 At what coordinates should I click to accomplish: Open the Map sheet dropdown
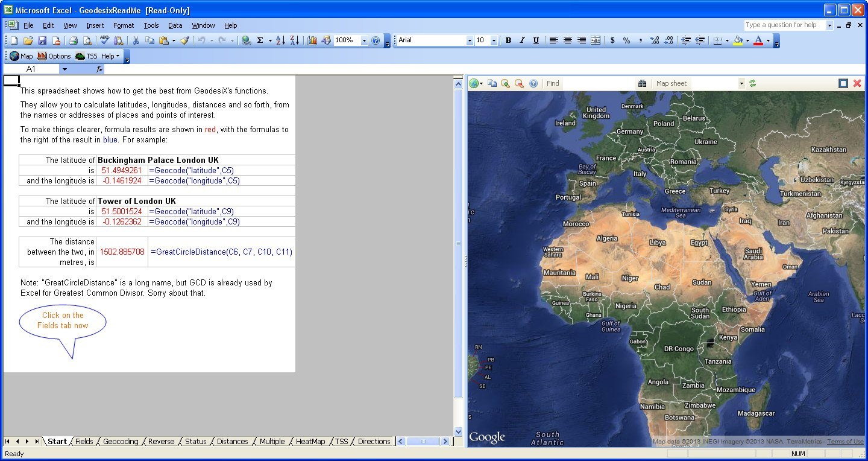[741, 83]
